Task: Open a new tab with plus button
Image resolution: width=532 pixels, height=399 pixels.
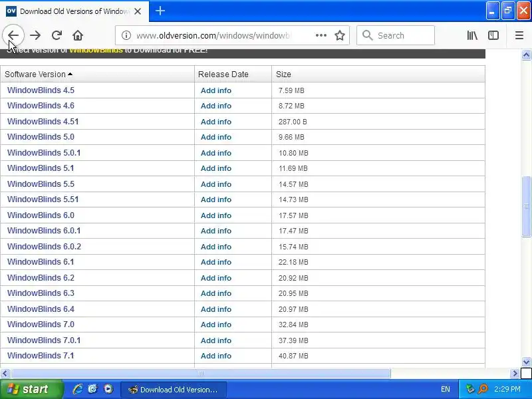Action: pyautogui.click(x=160, y=11)
